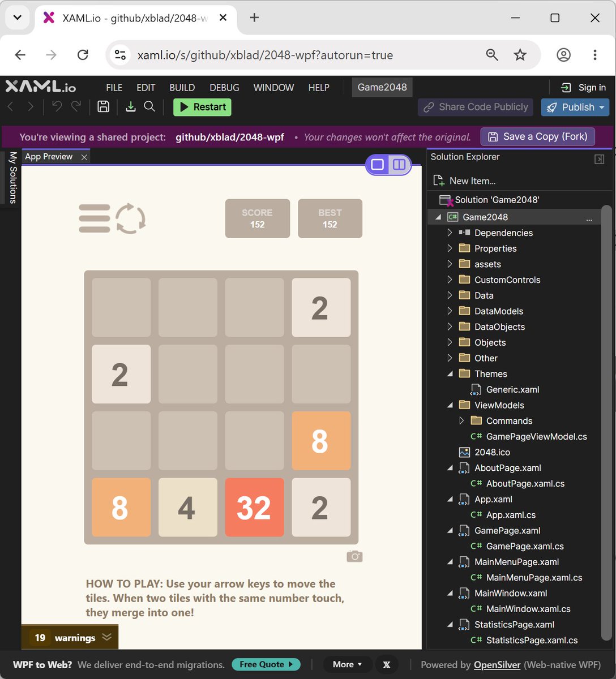This screenshot has width=616, height=679.
Task: Collapse the Game2048 project node
Action: pos(438,217)
